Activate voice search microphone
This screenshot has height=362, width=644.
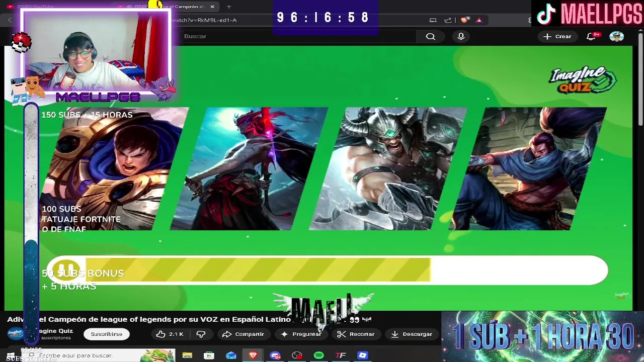pyautogui.click(x=461, y=36)
